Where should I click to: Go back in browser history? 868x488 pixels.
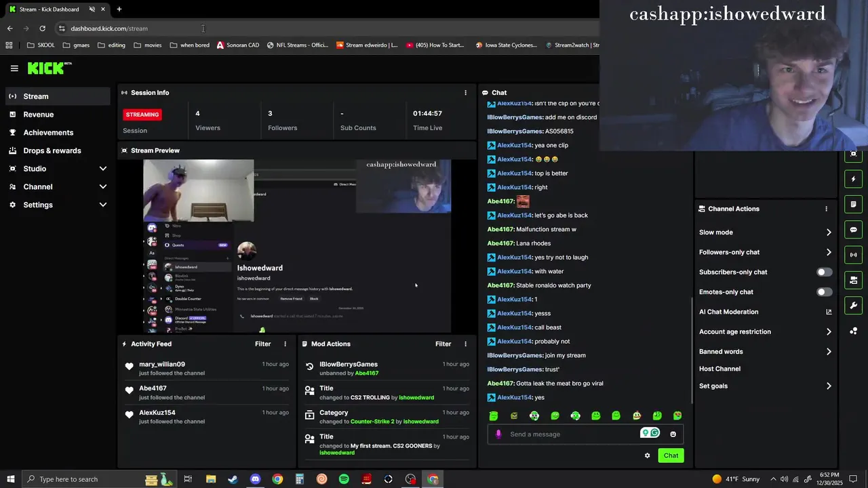tap(10, 28)
